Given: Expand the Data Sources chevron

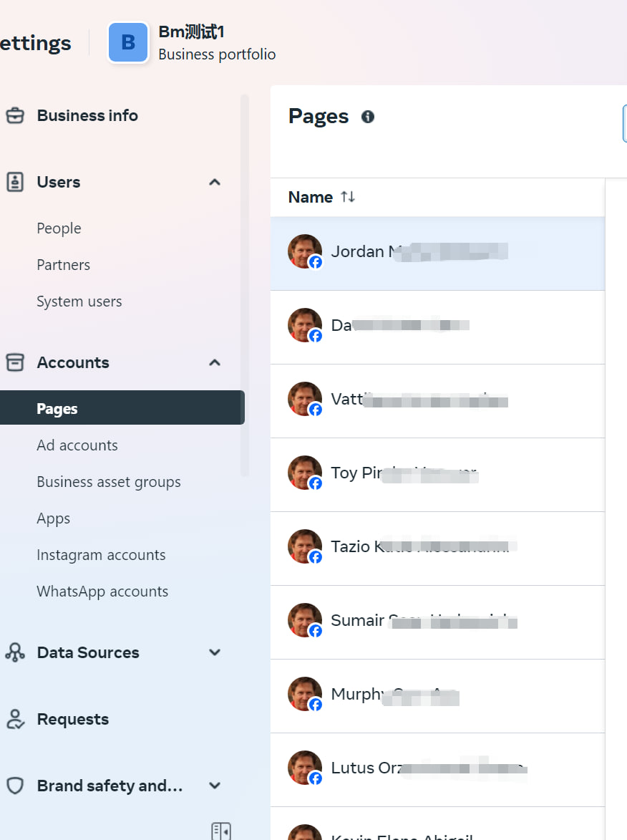Looking at the screenshot, I should pos(215,652).
